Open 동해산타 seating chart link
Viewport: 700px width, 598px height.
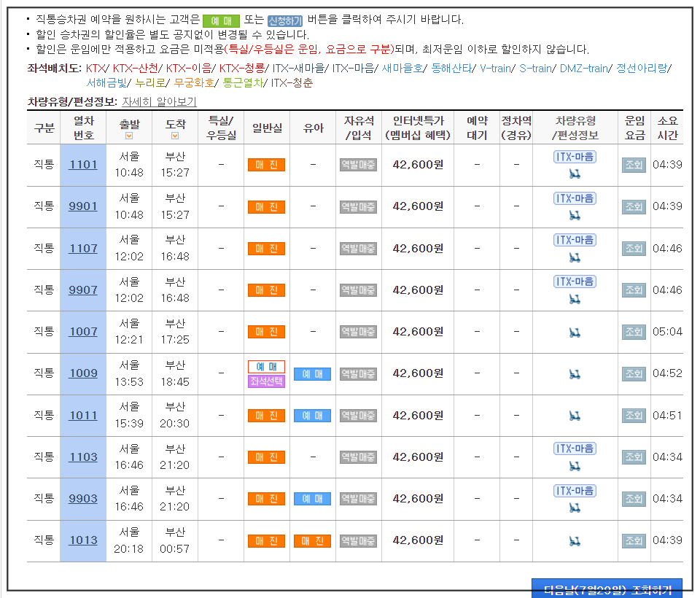point(451,69)
